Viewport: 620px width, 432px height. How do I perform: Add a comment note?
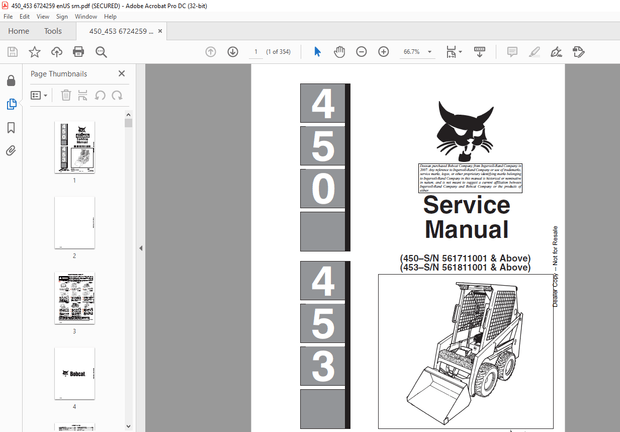point(512,52)
